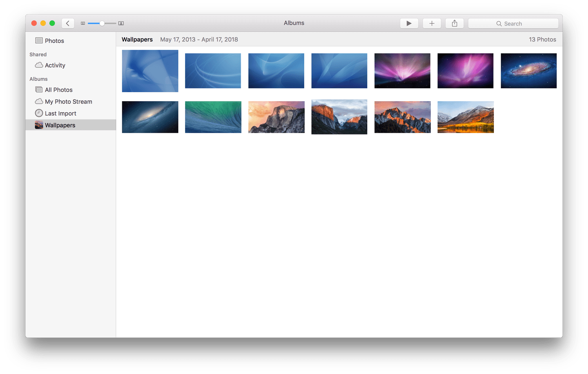Go back with the chevron button

click(x=68, y=24)
